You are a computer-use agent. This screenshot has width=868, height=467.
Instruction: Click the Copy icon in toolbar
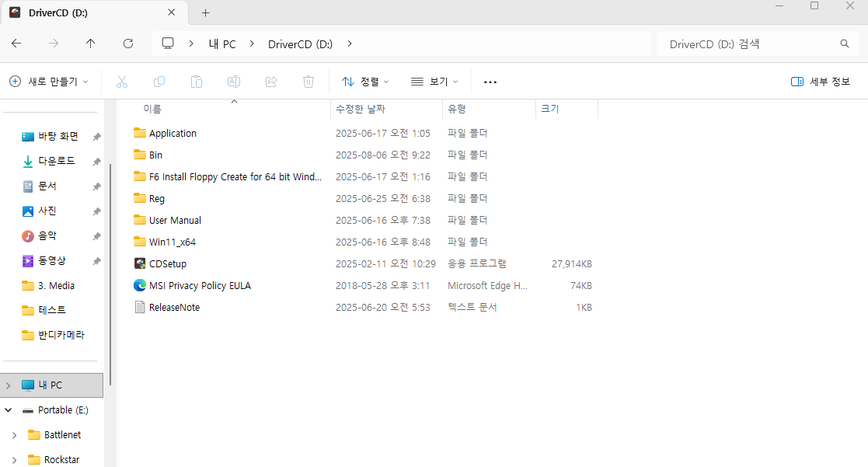coord(159,82)
